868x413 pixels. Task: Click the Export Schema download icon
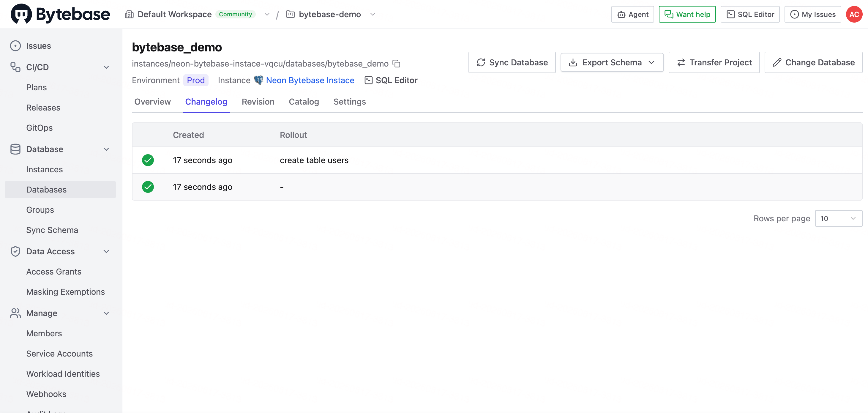(573, 62)
